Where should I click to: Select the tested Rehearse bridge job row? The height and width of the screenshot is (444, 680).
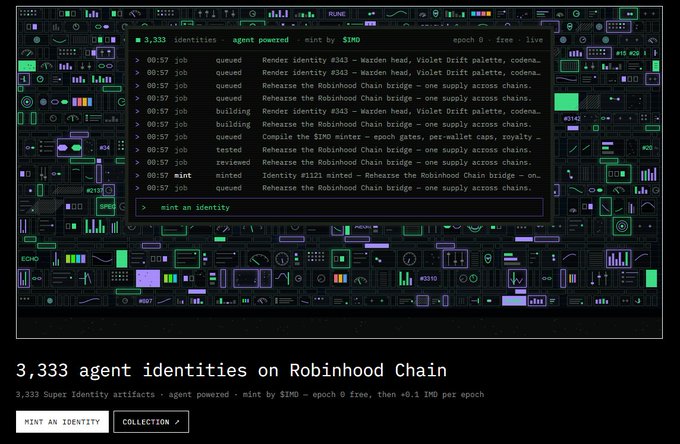pos(339,150)
